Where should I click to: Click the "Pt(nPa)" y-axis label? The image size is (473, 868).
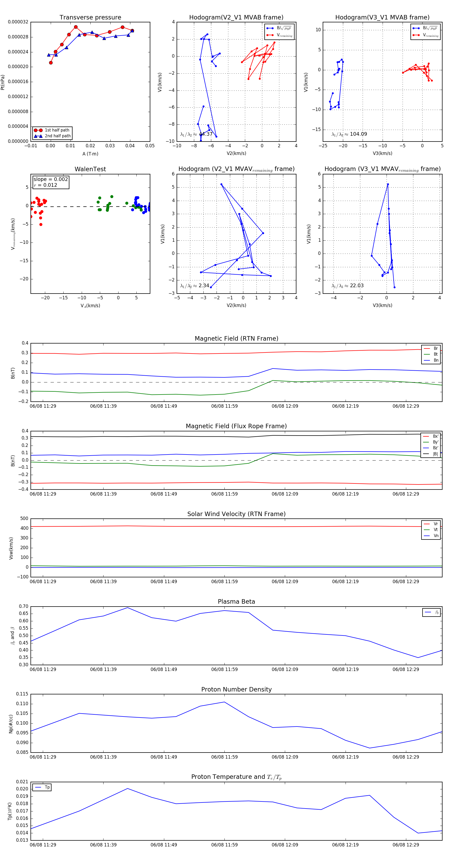[x=3, y=82]
